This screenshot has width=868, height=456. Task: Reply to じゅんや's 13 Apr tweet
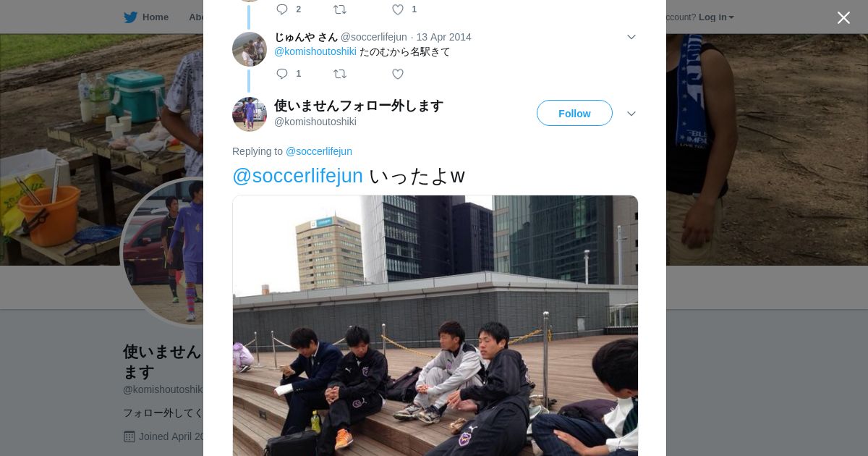tap(282, 74)
